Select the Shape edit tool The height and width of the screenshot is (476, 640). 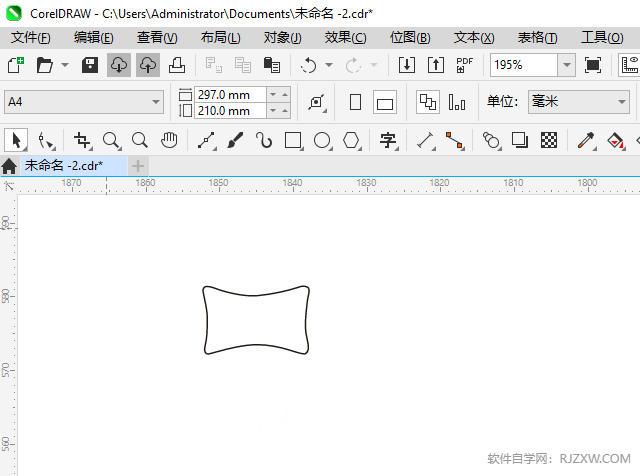coord(46,141)
